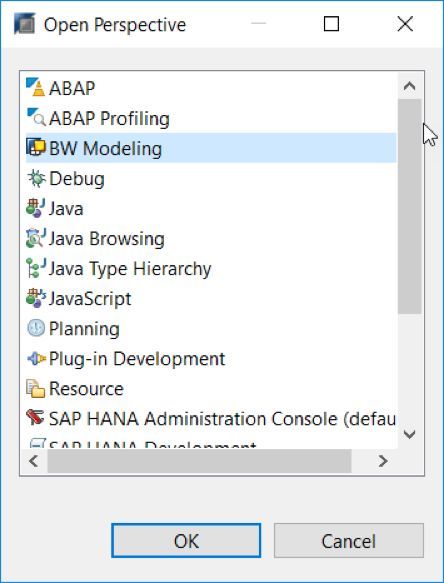This screenshot has height=583, width=444.
Task: Click the SAP HANA Administration Console icon
Action: [36, 418]
